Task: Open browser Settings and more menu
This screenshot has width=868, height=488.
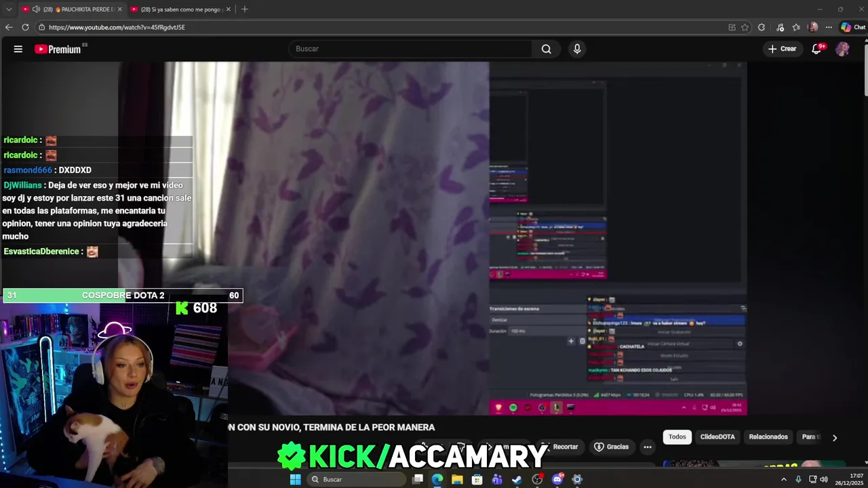Action: point(829,27)
